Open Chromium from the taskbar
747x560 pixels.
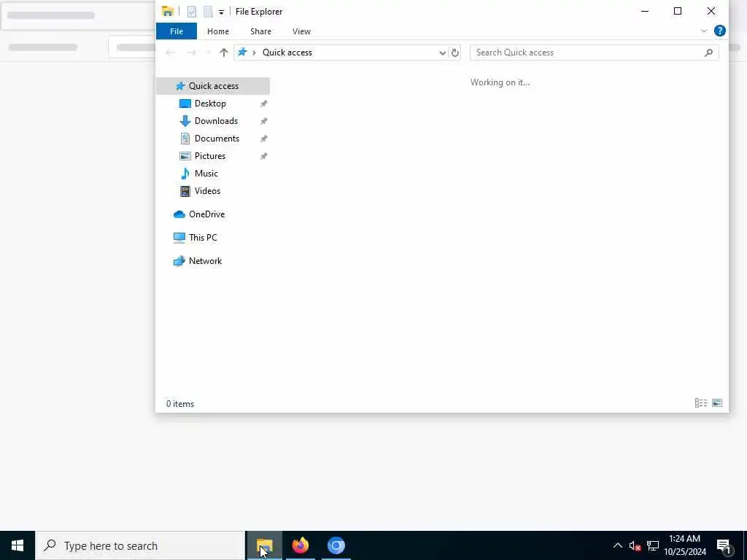pos(336,545)
